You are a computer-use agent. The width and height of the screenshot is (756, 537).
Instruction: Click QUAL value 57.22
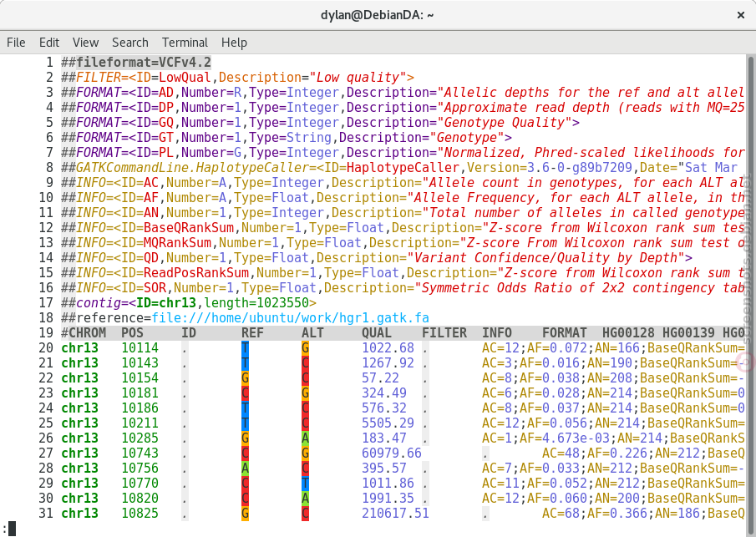click(x=380, y=377)
